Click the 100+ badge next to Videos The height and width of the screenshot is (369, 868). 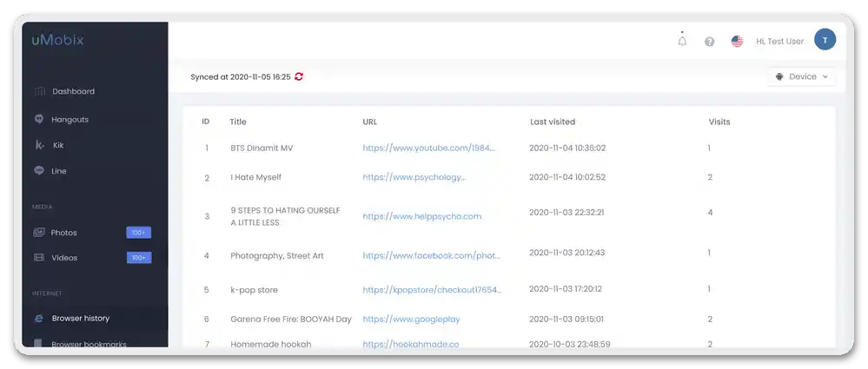(138, 258)
